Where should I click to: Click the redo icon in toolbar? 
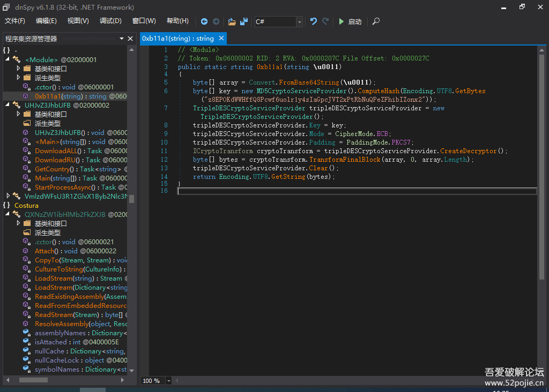coord(325,21)
